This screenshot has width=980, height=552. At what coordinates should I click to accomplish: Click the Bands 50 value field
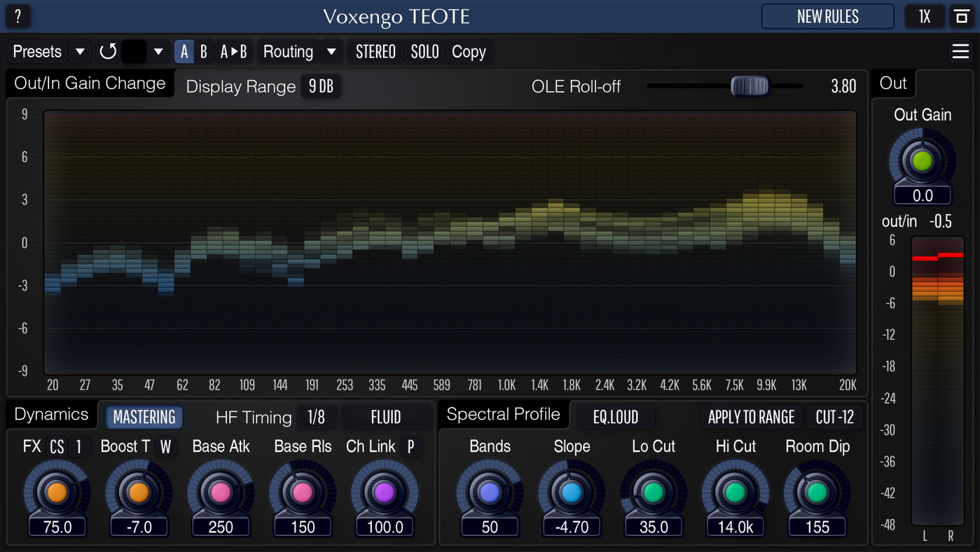[x=490, y=527]
